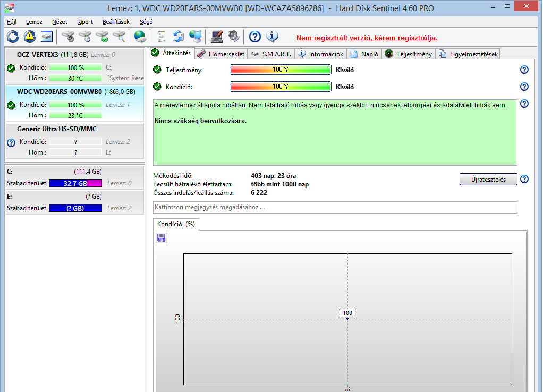Viewport: 543px width, 392px height.
Task: Click the help icon beside Teljesítmény bar
Action: 524,70
